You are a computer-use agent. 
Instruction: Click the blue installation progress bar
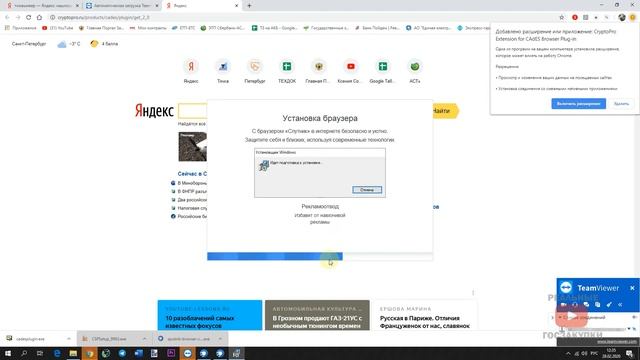(x=275, y=256)
